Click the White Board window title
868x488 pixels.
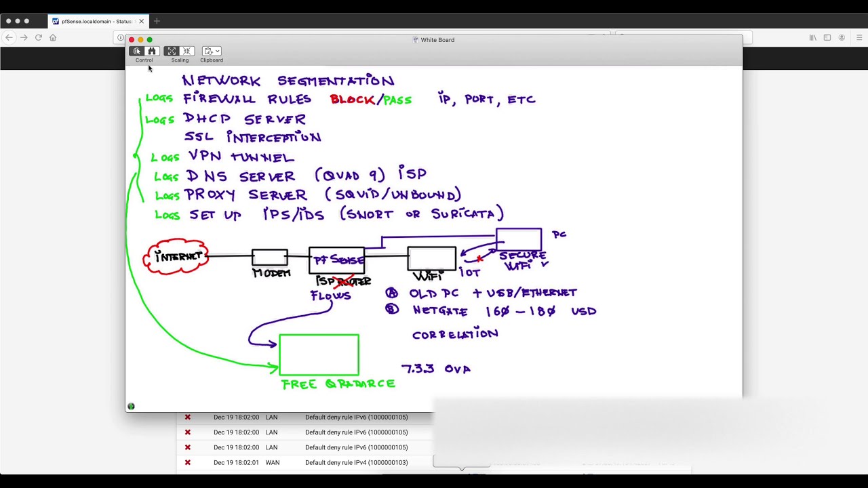click(437, 40)
